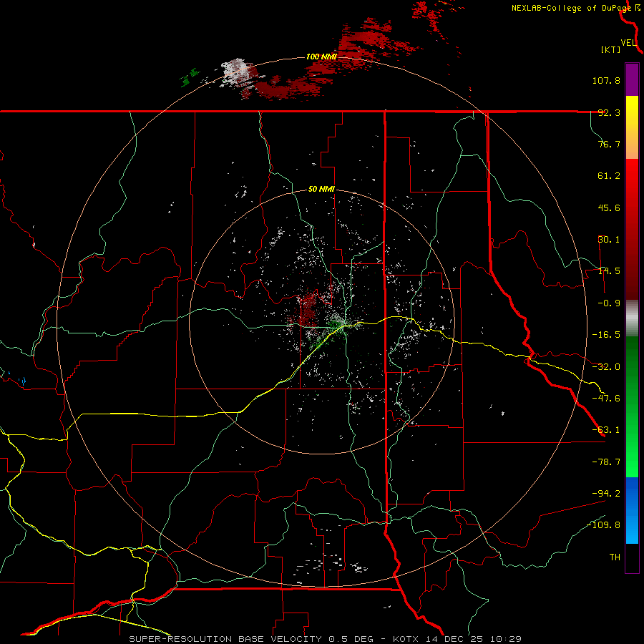Screen dimensions: 644x644
Task: Pick the blue segment of velocity scale
Action: coord(632,510)
